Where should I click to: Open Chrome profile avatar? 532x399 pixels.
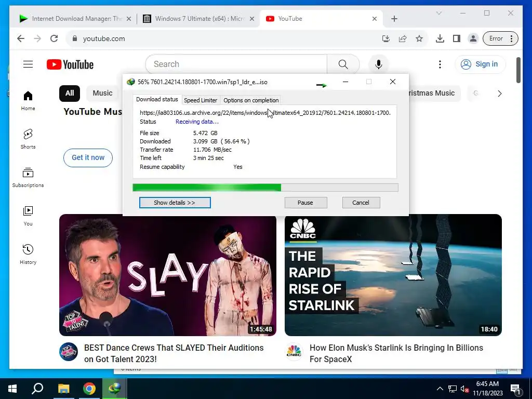point(473,38)
